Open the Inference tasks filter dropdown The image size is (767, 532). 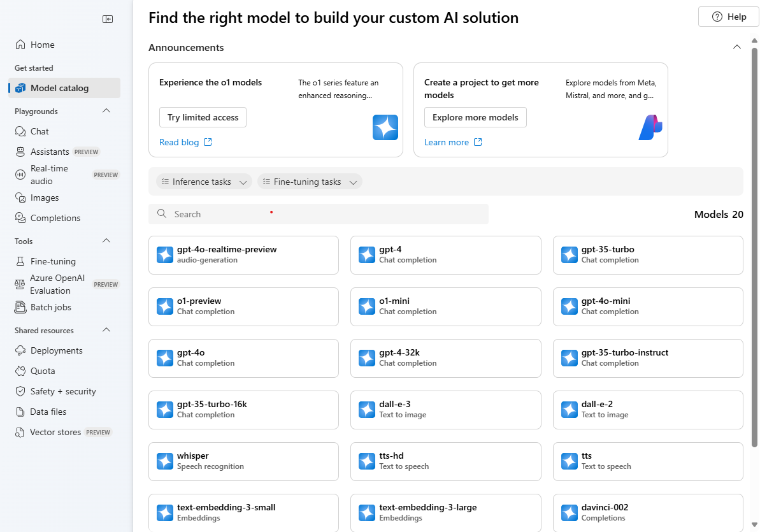(x=204, y=182)
